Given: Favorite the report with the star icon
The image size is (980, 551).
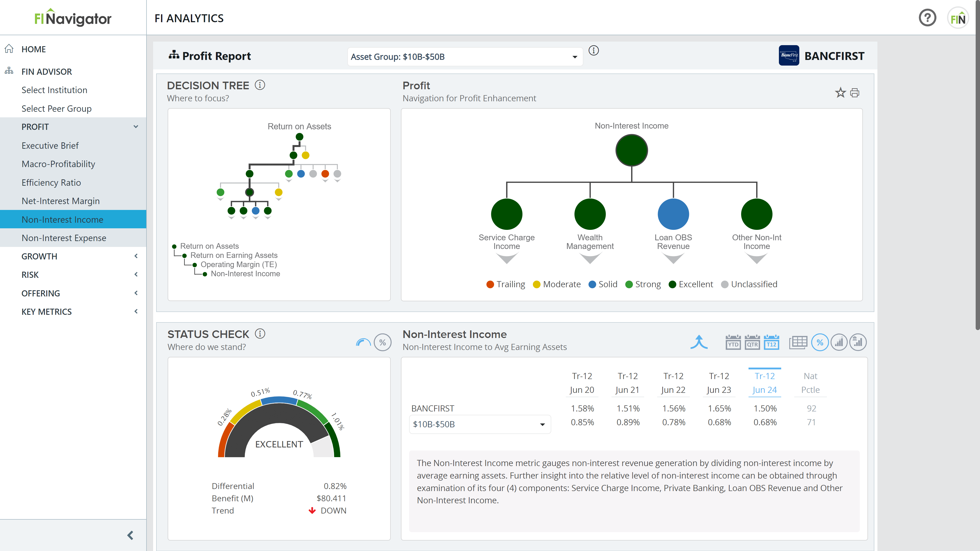Looking at the screenshot, I should tap(840, 92).
